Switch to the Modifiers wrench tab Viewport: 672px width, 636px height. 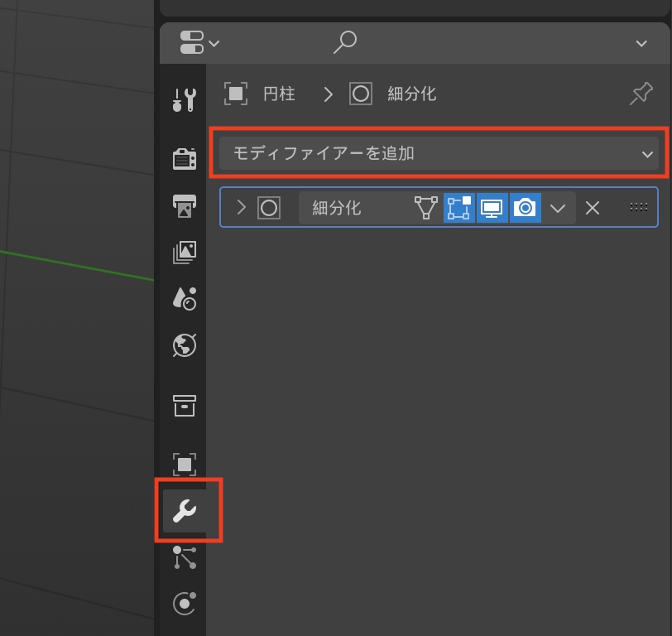(x=184, y=512)
